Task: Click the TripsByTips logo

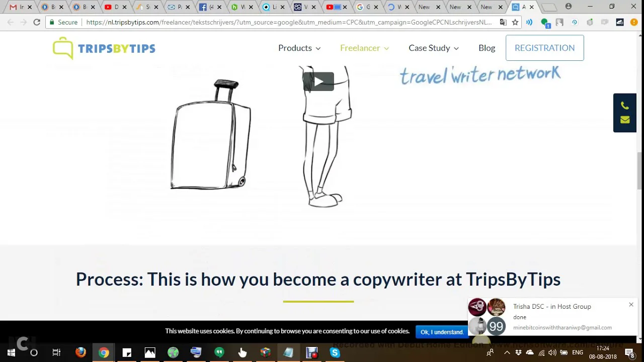Action: tap(104, 48)
